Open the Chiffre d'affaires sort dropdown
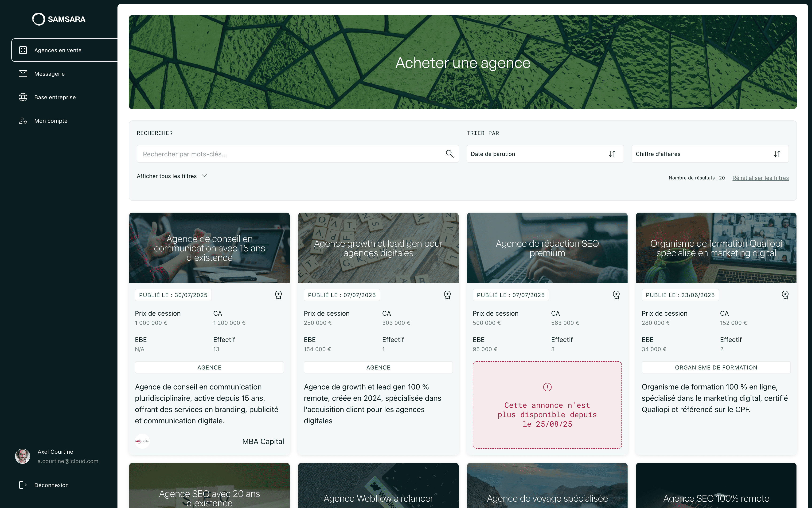 (710, 154)
